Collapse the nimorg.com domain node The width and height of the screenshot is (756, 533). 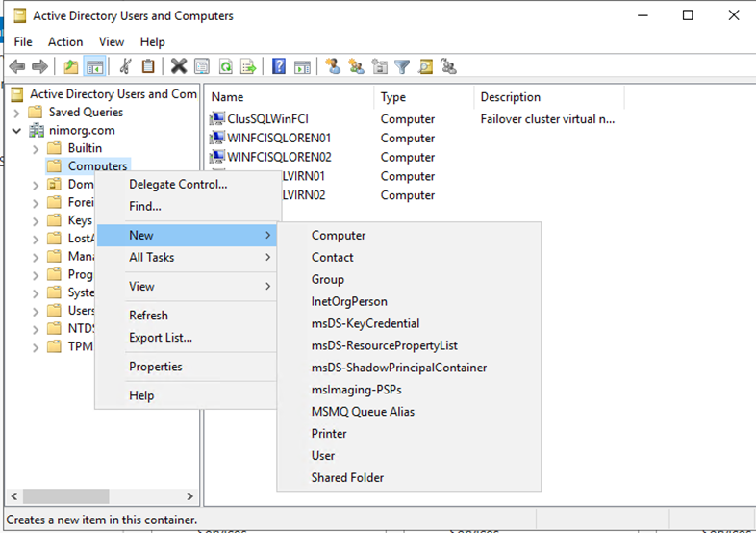coord(17,130)
